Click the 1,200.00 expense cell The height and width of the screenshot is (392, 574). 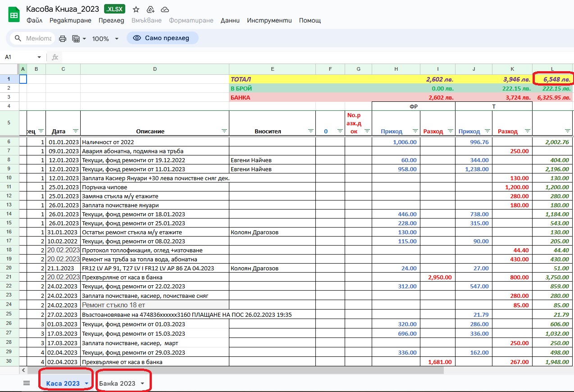tap(512, 187)
